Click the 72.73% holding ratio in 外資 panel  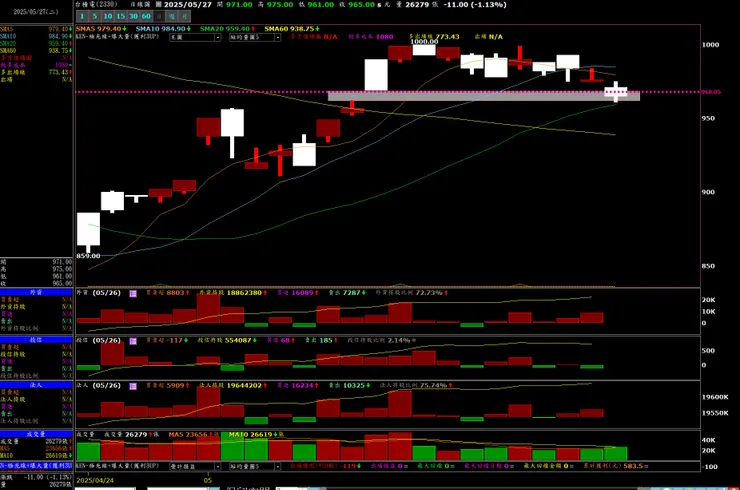[429, 293]
